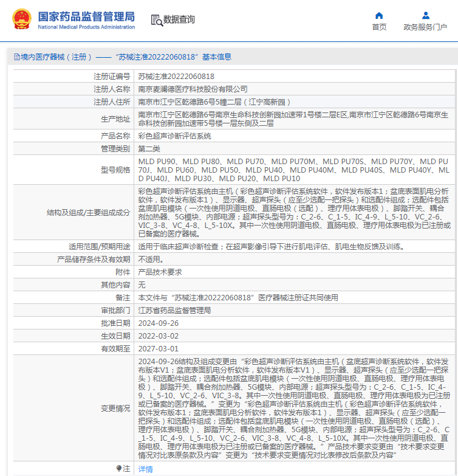Click the 江苏省药品监督管理局 approval department cell
Viewport: 458px width, 476px height.
point(174,310)
